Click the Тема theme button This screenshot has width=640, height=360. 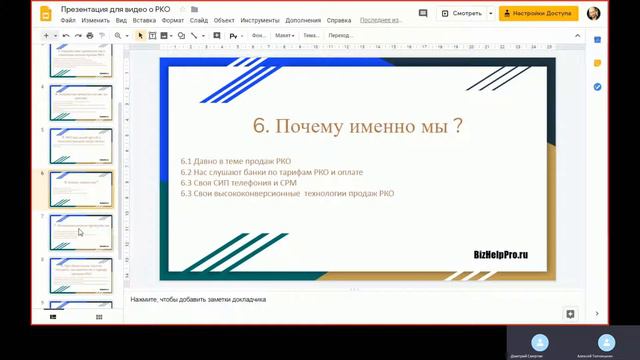[x=311, y=36]
